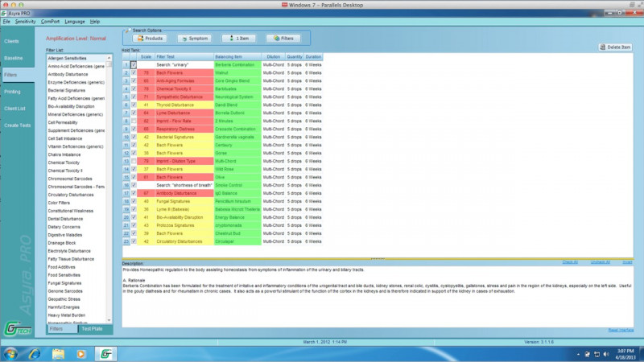
Task: Go to Baseline in the sidebar
Action: pyautogui.click(x=13, y=58)
